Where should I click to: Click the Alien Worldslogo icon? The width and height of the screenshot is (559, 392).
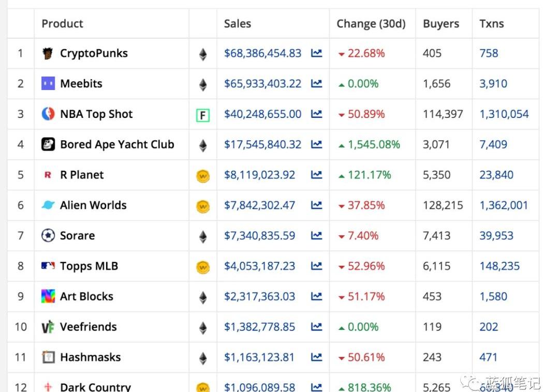(48, 205)
